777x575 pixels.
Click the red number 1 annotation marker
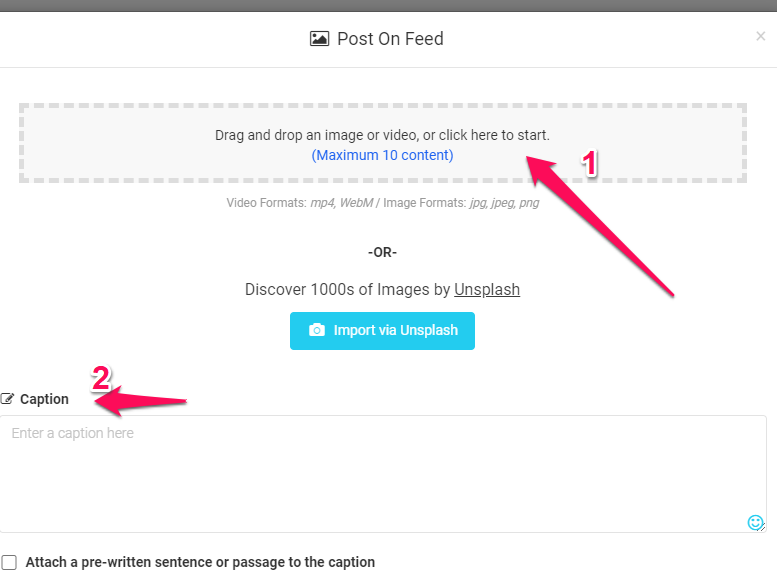click(x=589, y=164)
